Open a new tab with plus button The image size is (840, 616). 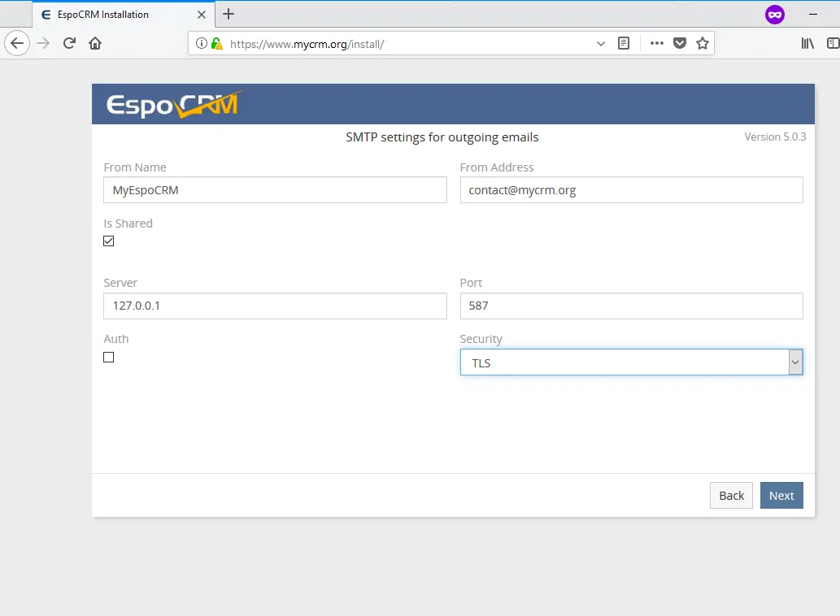pos(228,14)
